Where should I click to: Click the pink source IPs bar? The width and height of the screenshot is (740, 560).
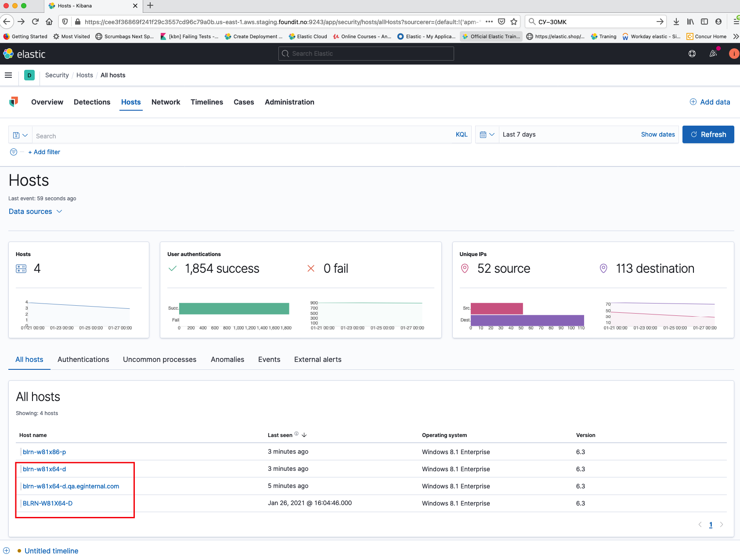point(497,308)
